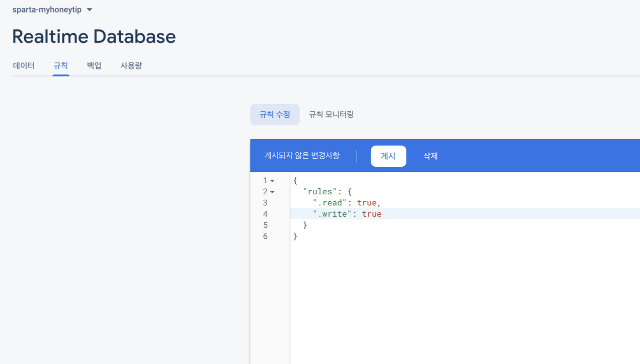Click line number 3 in the gutter
Screen dimensions: 640x364
(265, 203)
